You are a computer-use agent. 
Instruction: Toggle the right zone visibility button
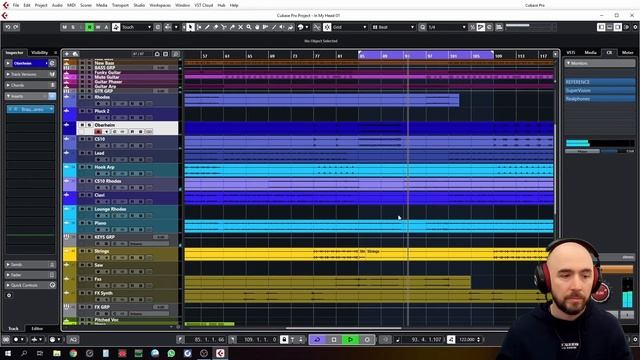pos(618,27)
